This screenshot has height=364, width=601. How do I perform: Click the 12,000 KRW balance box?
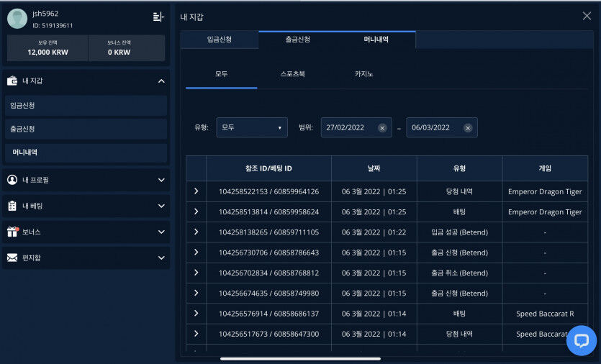point(48,48)
